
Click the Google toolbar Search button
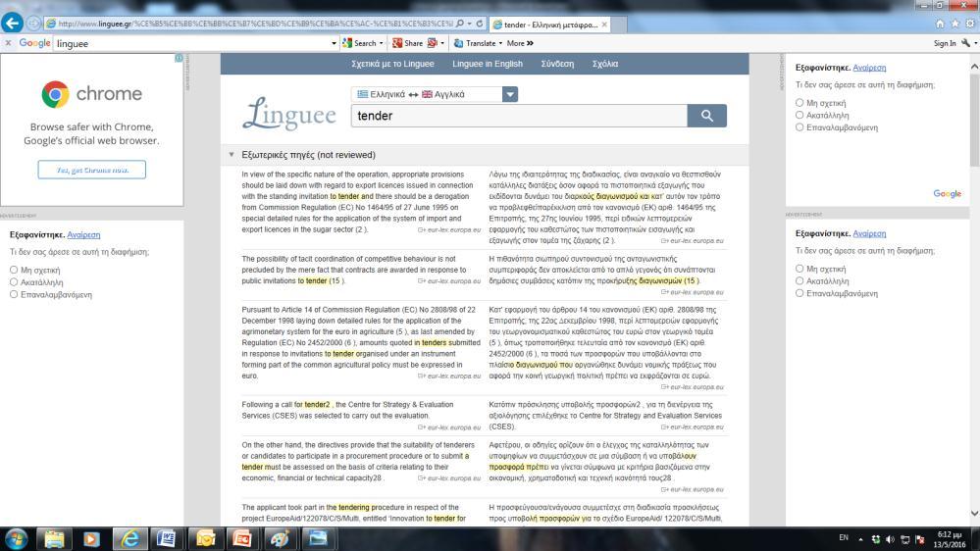coord(359,43)
